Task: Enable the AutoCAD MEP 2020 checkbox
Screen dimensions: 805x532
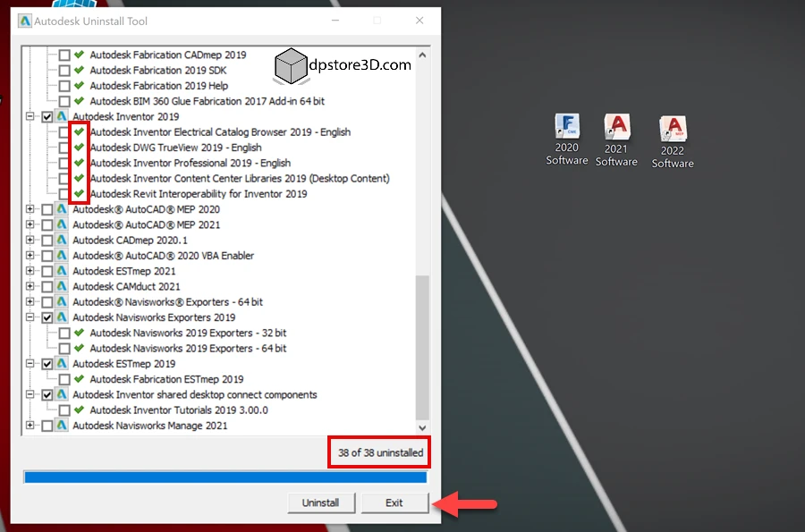Action: point(47,210)
